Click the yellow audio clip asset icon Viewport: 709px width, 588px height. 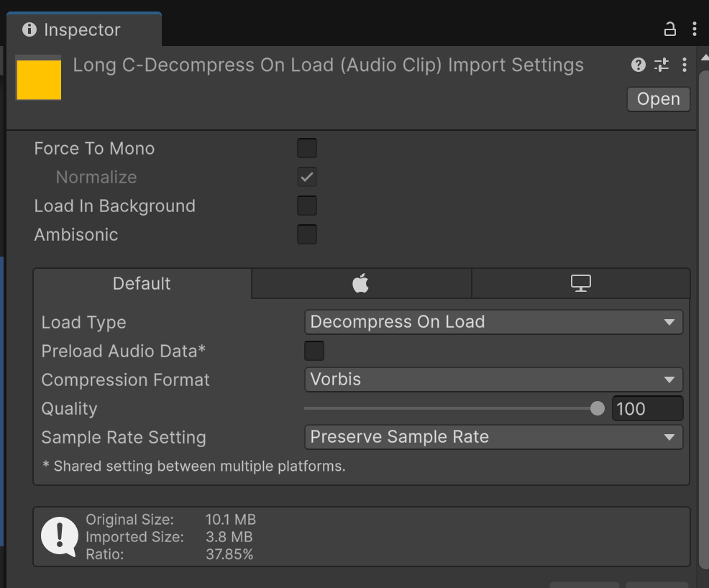click(x=39, y=79)
